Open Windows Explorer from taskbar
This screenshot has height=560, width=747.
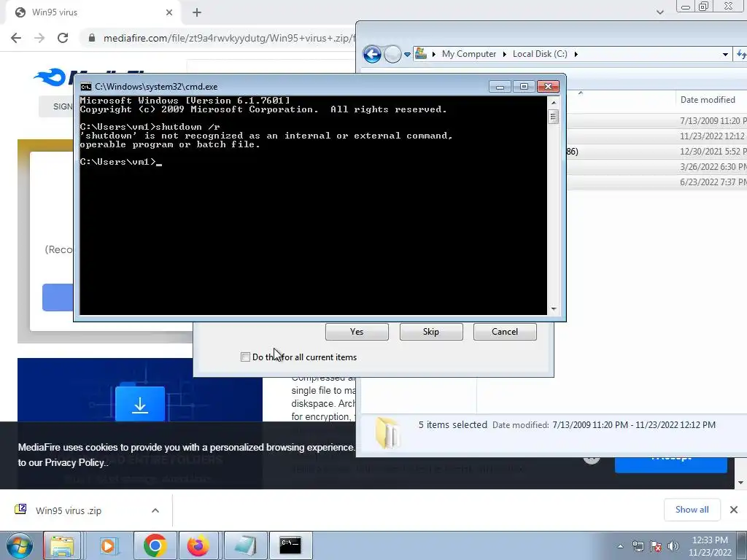click(63, 545)
